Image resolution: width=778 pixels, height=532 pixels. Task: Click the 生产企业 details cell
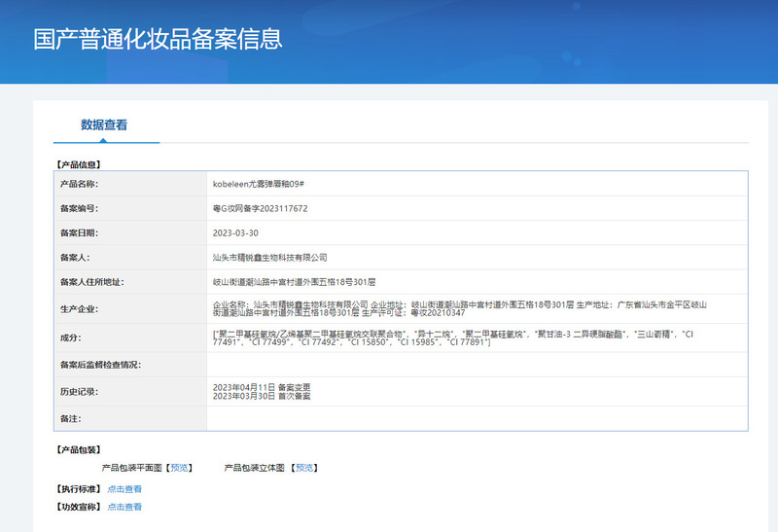477,309
